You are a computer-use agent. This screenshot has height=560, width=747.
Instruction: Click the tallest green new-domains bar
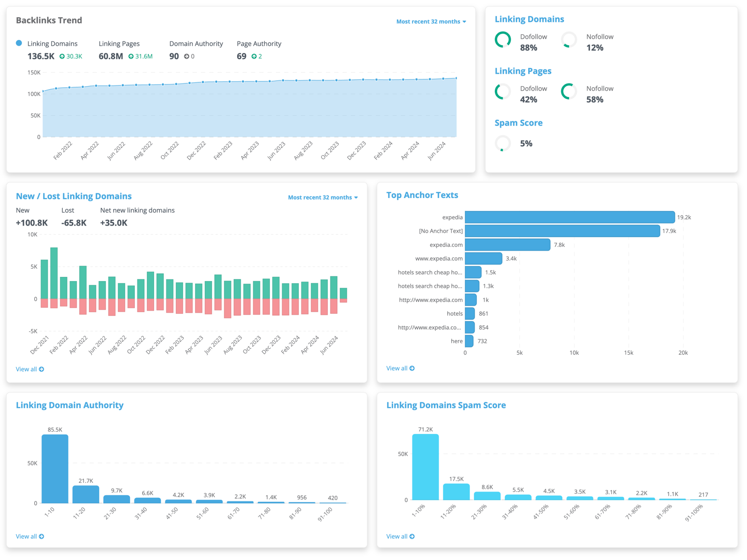pyautogui.click(x=54, y=273)
